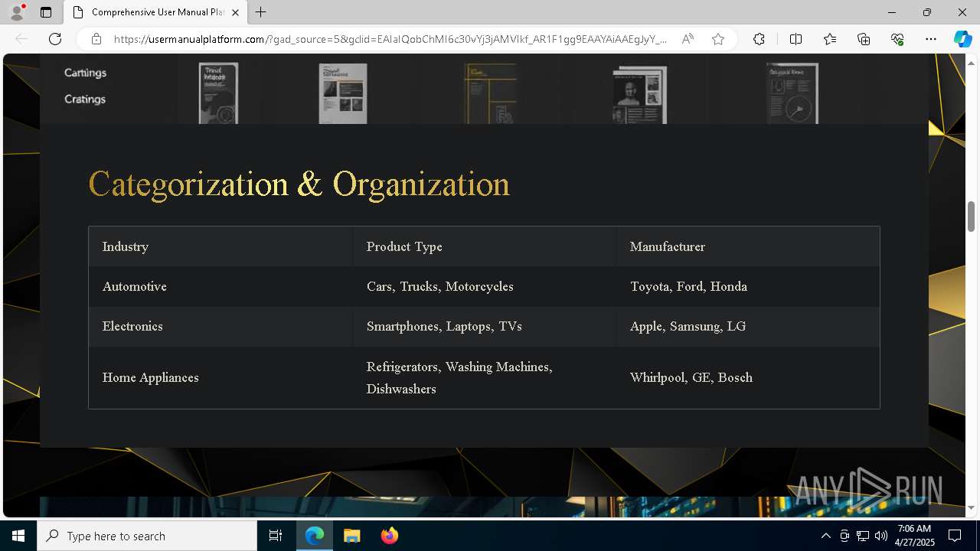This screenshot has height=551, width=980.
Task: Open Task View on taskbar
Action: [276, 536]
